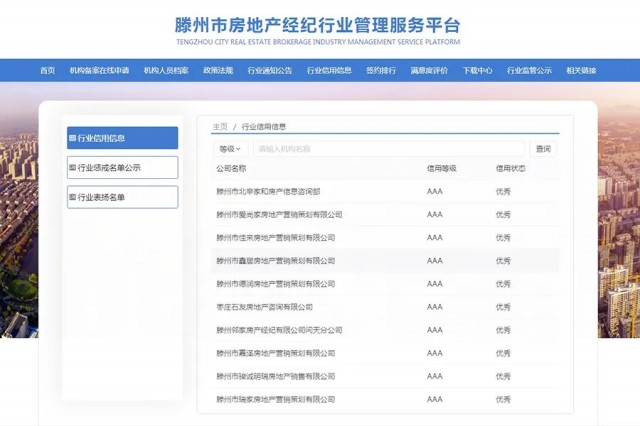Open the 首页 navigation menu item
This screenshot has height=426, width=640.
47,71
